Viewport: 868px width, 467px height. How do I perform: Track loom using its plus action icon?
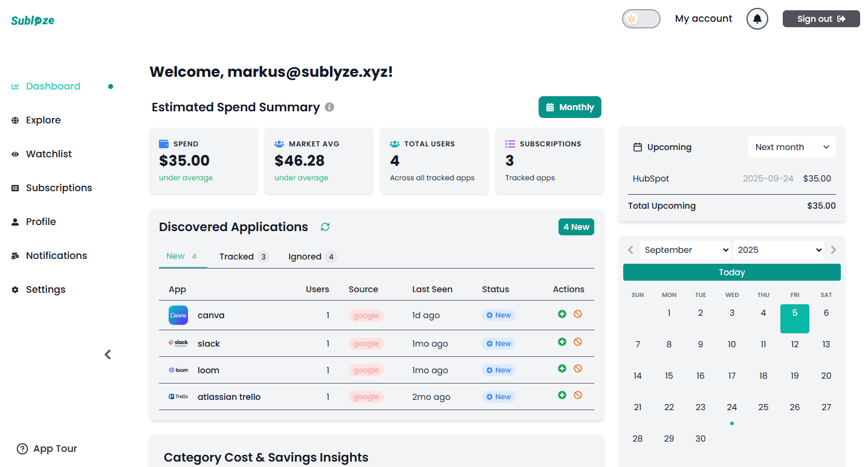point(562,368)
